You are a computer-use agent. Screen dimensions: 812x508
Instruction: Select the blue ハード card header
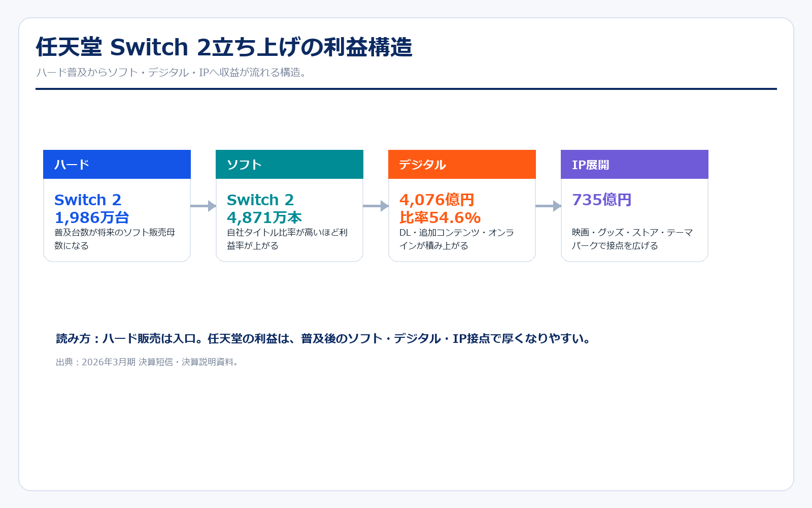point(117,164)
